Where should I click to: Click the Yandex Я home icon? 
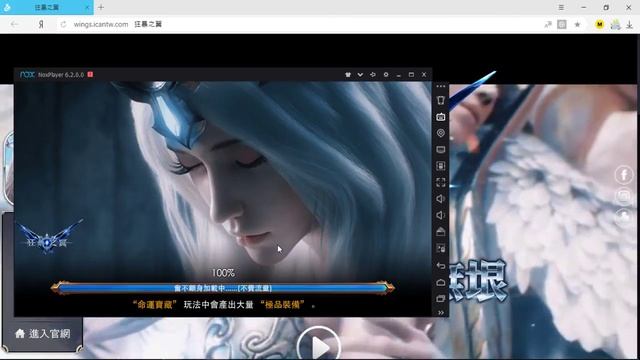[x=41, y=24]
